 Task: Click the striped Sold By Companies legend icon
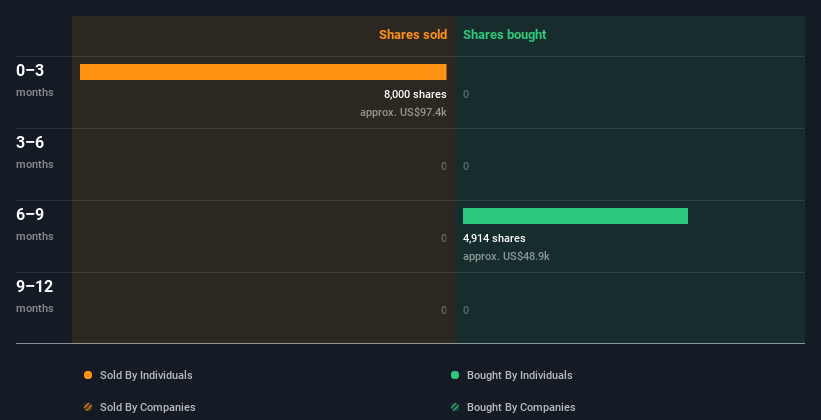click(x=88, y=407)
